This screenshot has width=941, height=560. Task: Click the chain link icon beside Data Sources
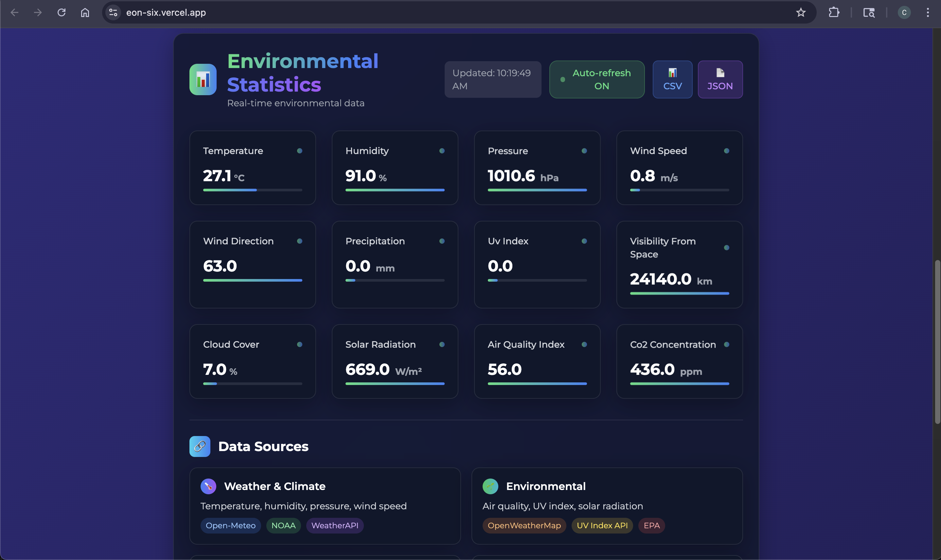point(200,446)
